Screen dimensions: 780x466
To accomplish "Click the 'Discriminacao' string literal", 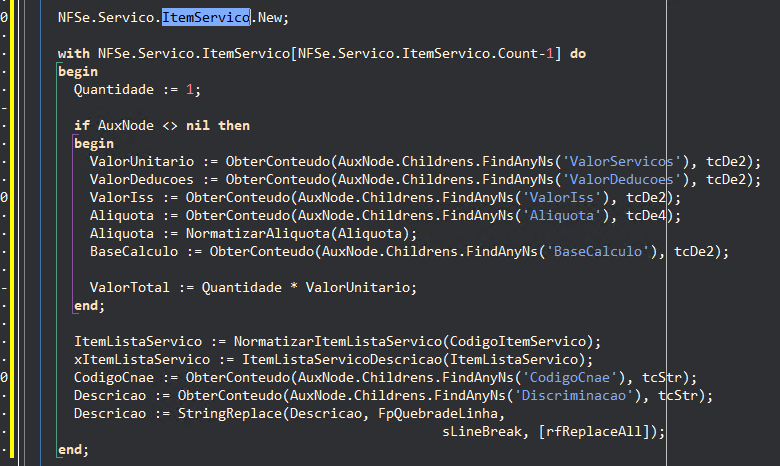I will pyautogui.click(x=574, y=395).
